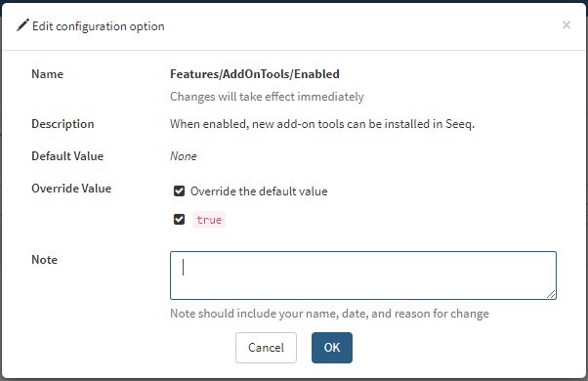Click the Override the default value label
This screenshot has height=381, width=588.
[259, 191]
